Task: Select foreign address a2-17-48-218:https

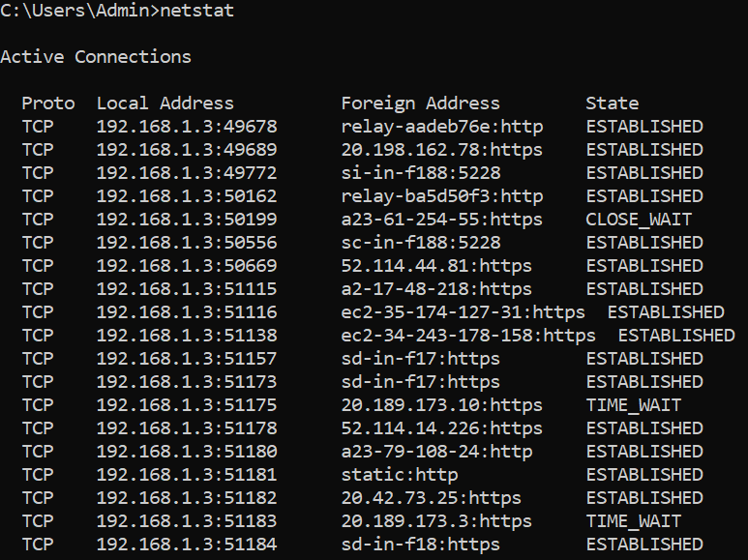Action: point(436,289)
